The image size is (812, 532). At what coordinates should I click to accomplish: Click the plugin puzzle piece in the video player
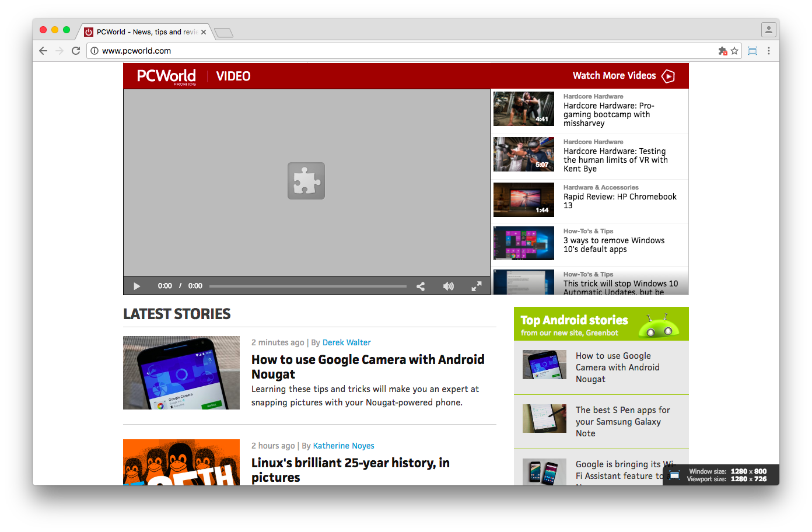coord(306,181)
